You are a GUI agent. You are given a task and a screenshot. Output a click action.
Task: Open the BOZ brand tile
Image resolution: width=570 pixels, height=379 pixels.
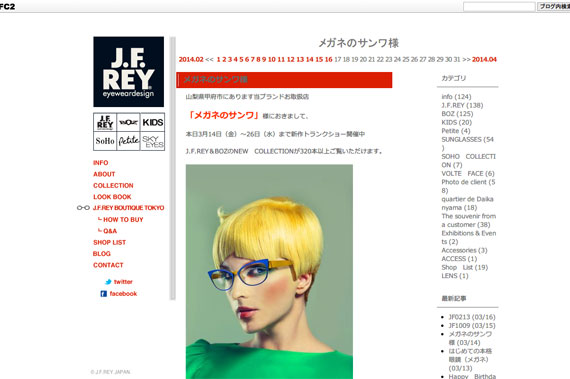128,122
